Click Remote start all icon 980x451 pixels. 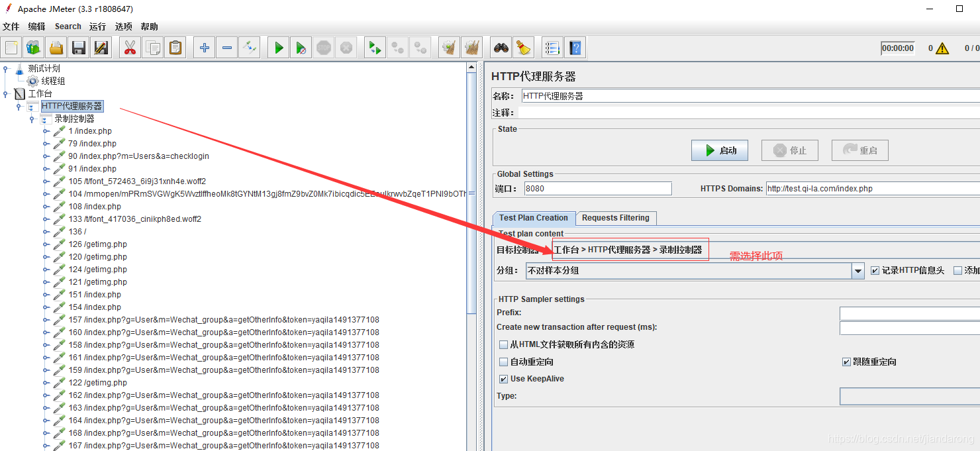pyautogui.click(x=375, y=48)
